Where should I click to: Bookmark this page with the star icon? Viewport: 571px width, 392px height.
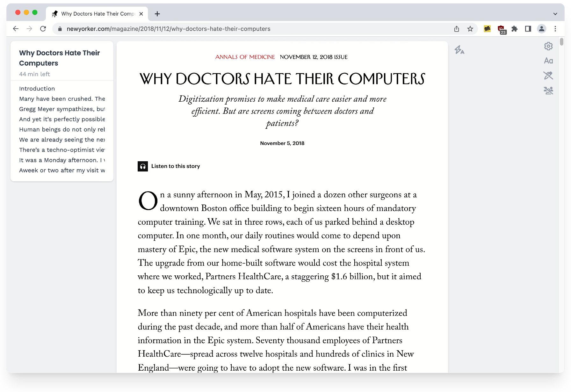470,29
